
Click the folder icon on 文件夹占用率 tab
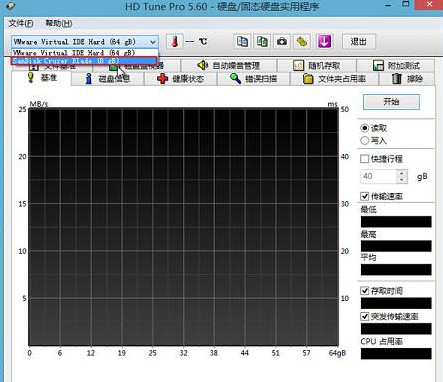(308, 79)
